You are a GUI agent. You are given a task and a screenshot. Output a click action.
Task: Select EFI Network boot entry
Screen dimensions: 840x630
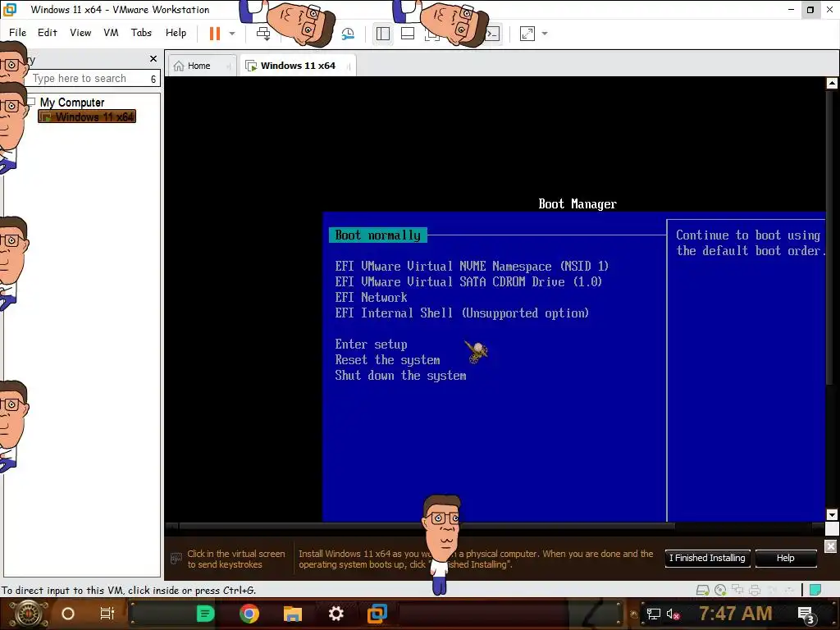pyautogui.click(x=371, y=297)
